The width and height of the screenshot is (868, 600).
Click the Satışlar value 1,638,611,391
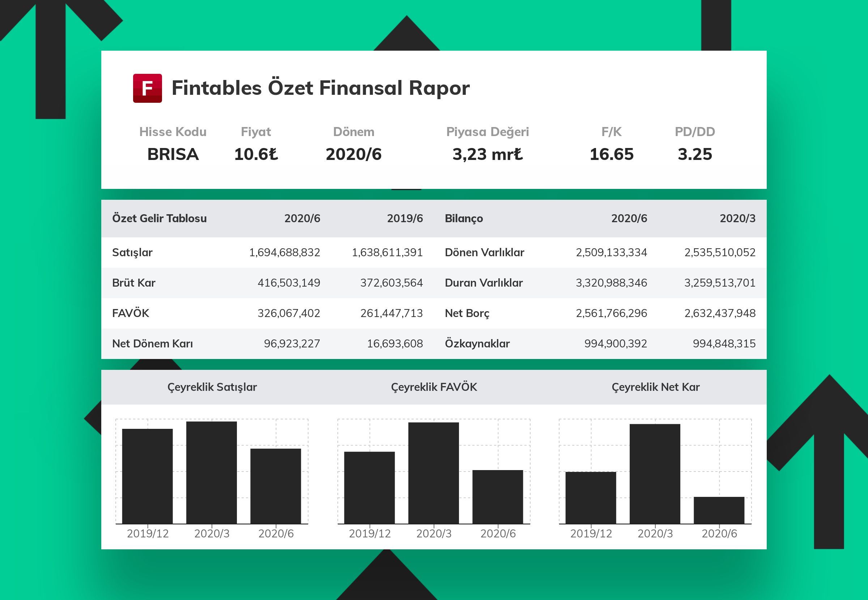point(387,253)
